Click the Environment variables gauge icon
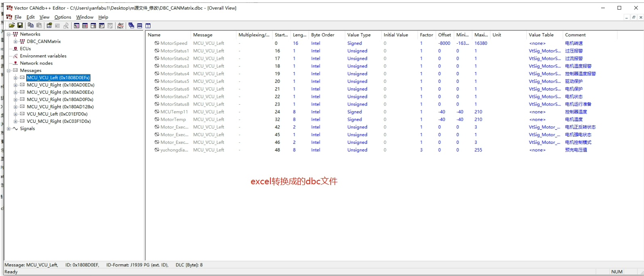Image resolution: width=644 pixels, height=276 pixels. pos(15,56)
